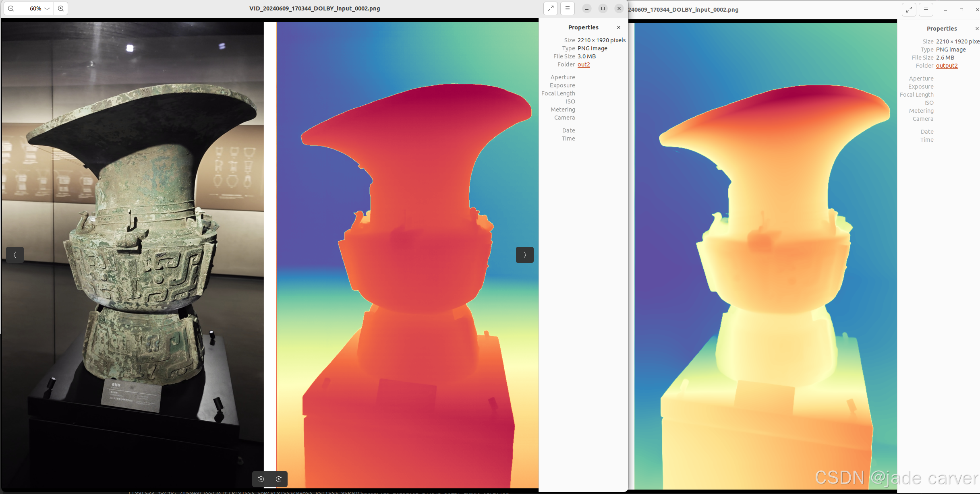The image size is (980, 494).
Task: Click the zoom in magnifier icon
Action: tap(61, 8)
